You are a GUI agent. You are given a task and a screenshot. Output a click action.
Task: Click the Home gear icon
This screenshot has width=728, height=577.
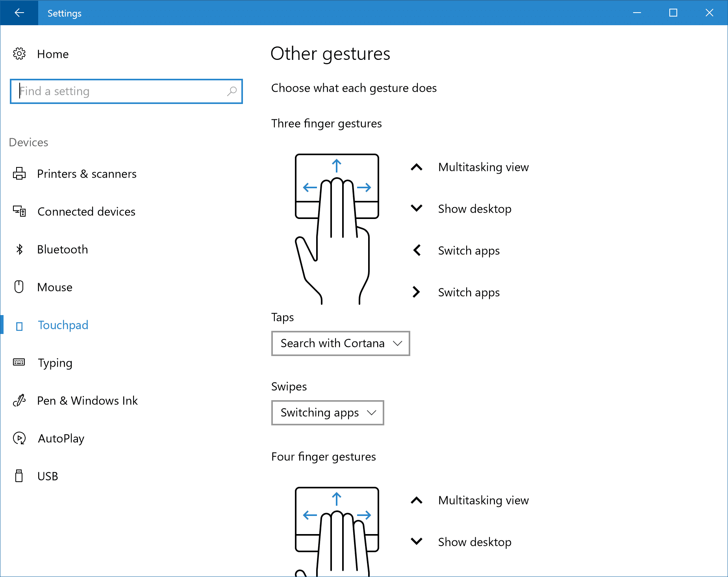click(19, 54)
